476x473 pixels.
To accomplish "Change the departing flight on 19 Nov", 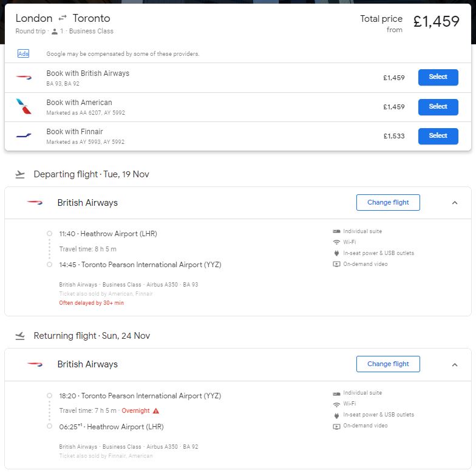I will point(388,203).
